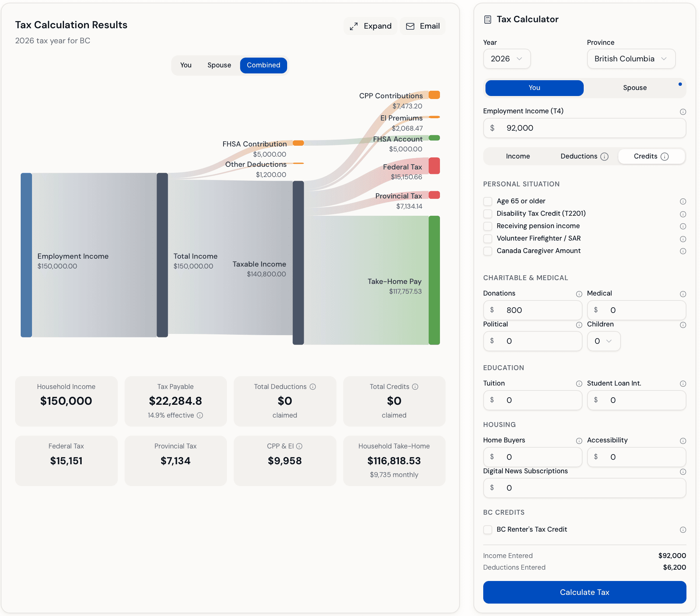This screenshot has width=700, height=616.
Task: Click the Email envelope icon
Action: (x=410, y=26)
